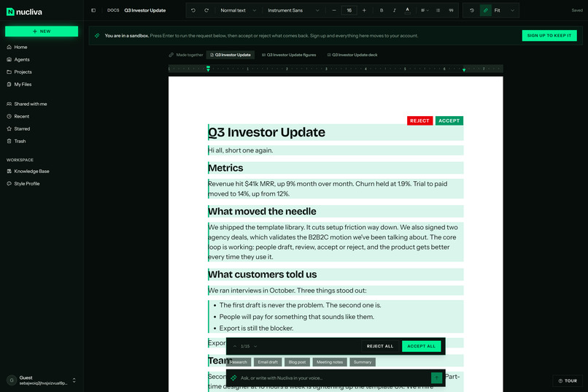Choose the Summary template chip
This screenshot has width=588, height=392.
(x=363, y=362)
